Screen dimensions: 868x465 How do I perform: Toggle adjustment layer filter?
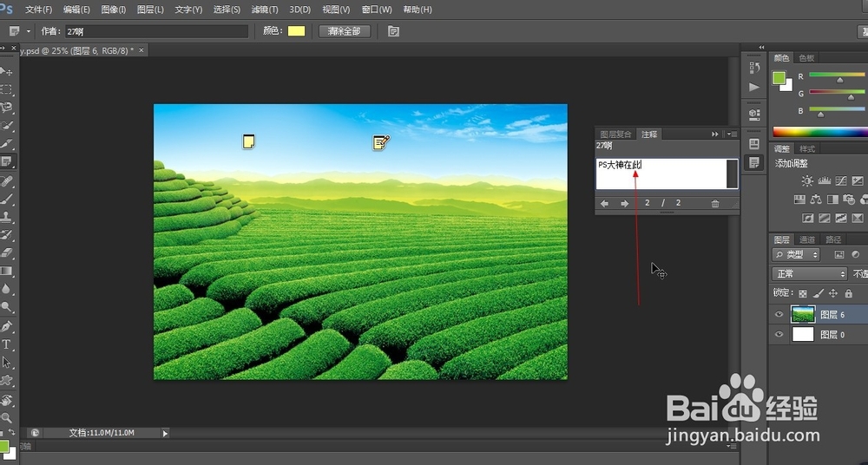coord(855,255)
